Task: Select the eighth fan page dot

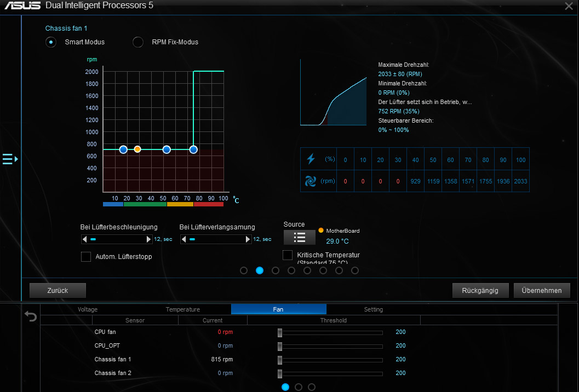Action: (x=355, y=270)
